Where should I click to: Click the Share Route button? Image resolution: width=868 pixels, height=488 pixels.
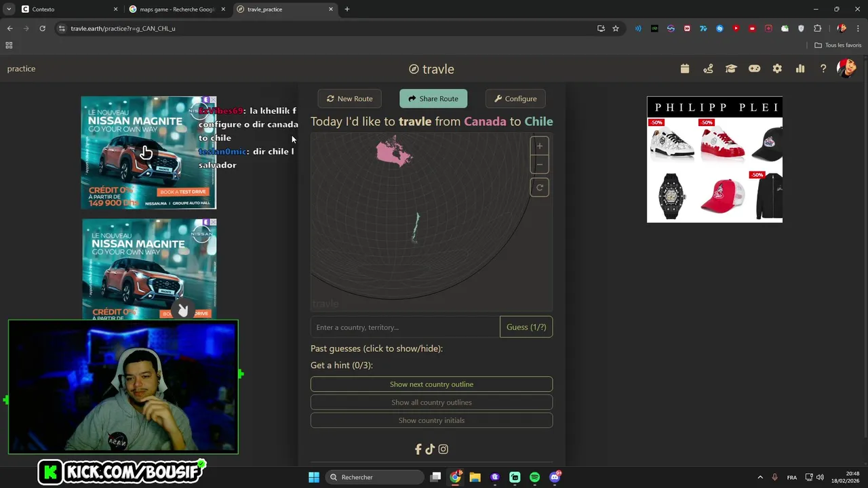(x=433, y=98)
